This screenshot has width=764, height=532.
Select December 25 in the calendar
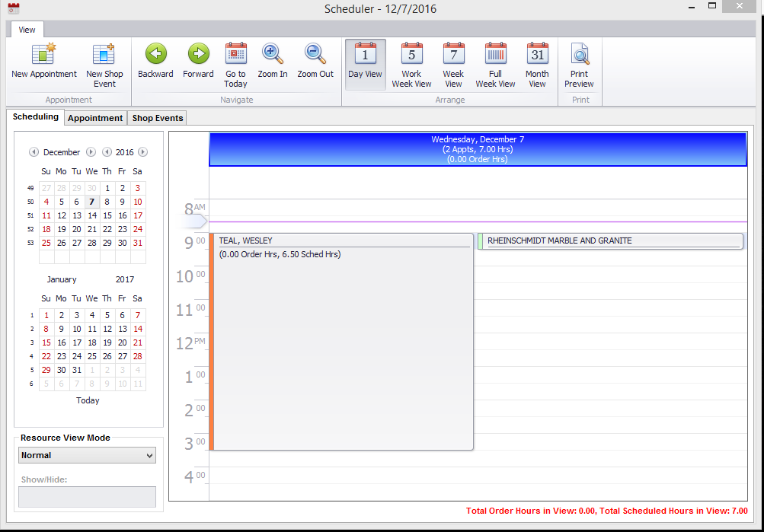46,242
